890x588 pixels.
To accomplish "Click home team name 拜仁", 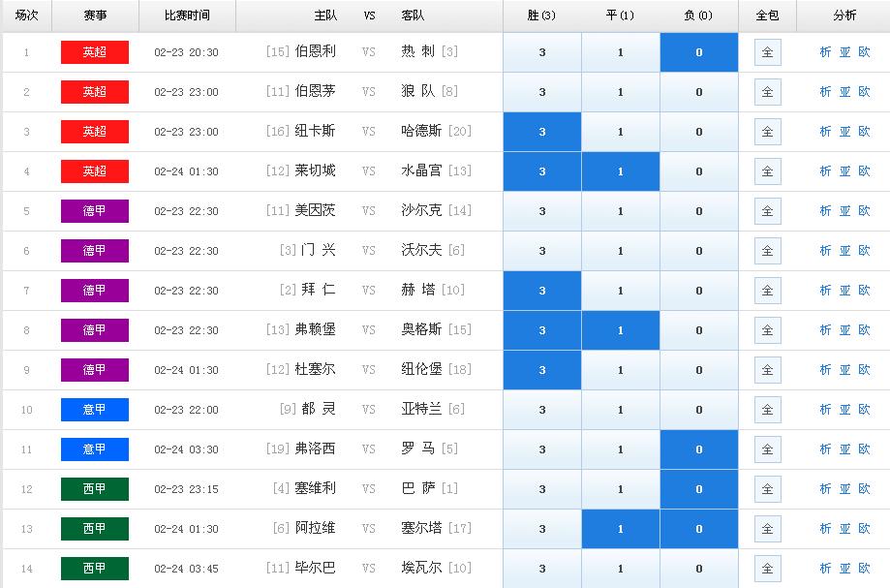I will coord(319,290).
